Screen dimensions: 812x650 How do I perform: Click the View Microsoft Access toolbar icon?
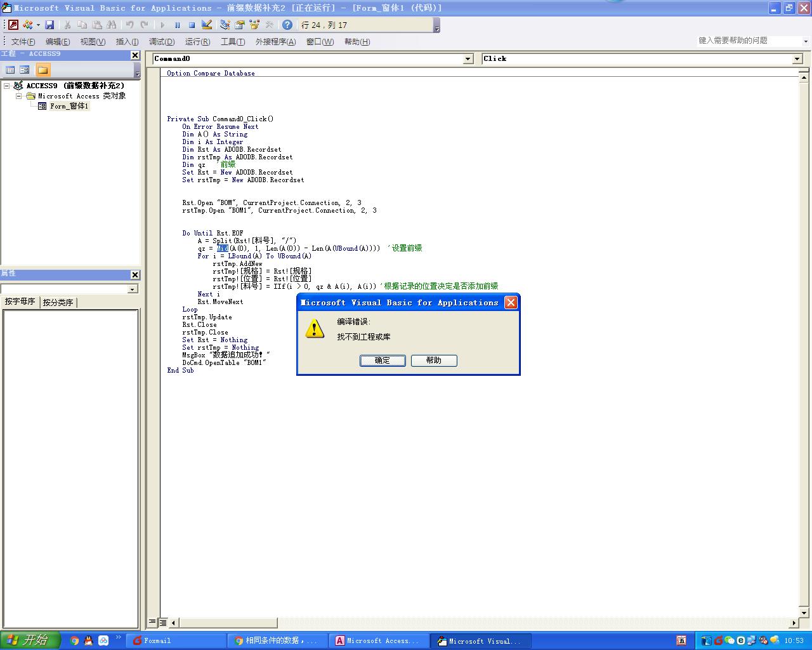[13, 25]
